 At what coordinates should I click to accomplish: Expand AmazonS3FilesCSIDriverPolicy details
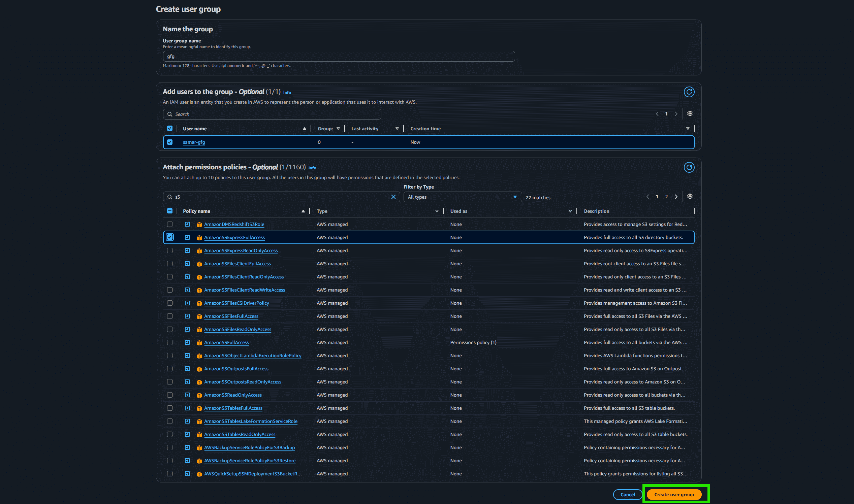187,303
